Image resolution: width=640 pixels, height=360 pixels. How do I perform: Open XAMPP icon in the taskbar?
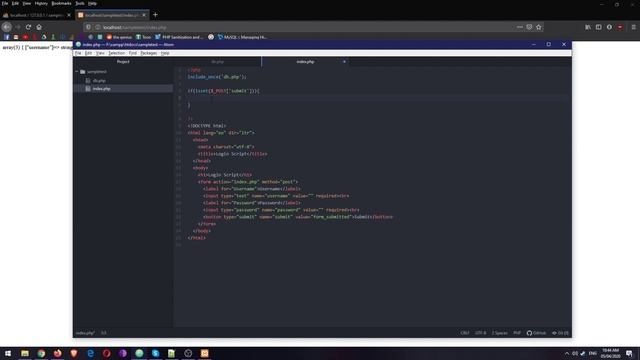204,353
